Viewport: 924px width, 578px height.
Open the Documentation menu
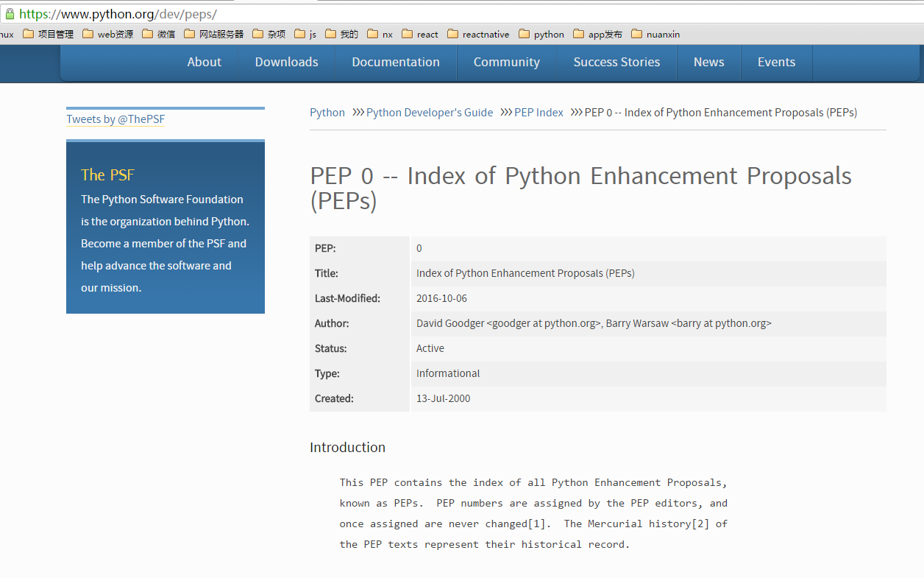click(x=396, y=63)
